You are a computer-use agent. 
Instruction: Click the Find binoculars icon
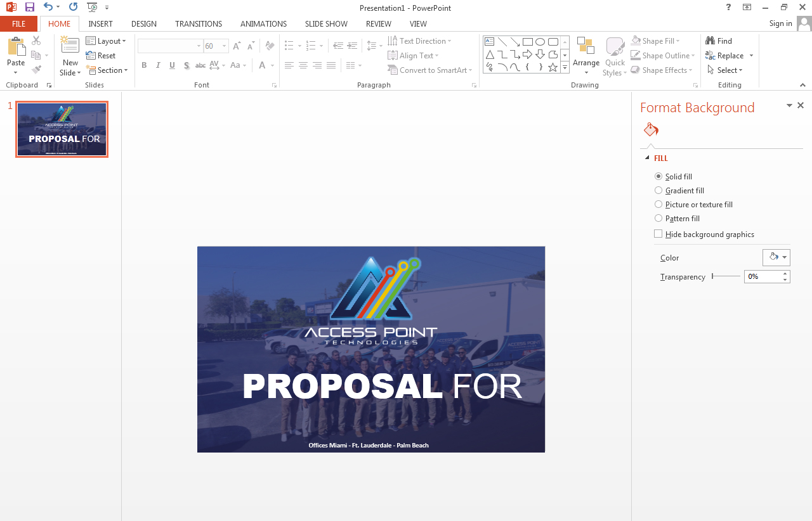coord(710,41)
